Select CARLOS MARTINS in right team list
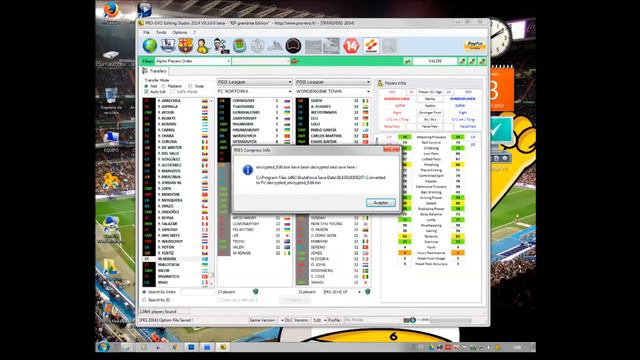640x360 pixels. coord(326,136)
